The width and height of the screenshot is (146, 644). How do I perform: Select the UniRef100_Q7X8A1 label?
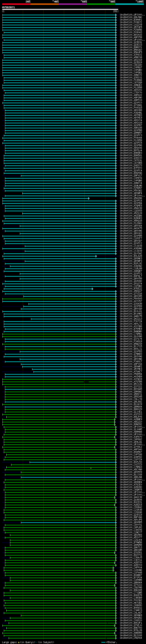[131, 105]
